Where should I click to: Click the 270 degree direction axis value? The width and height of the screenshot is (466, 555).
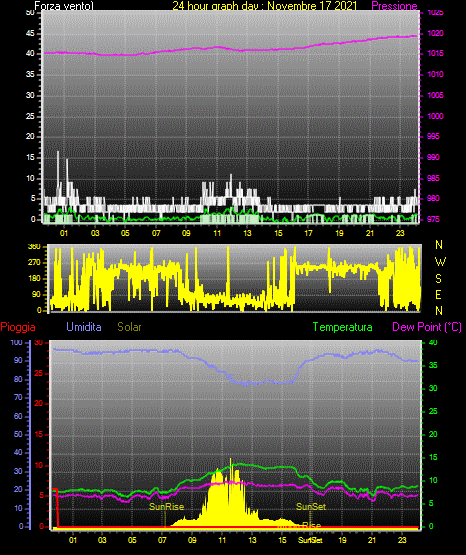click(x=34, y=263)
